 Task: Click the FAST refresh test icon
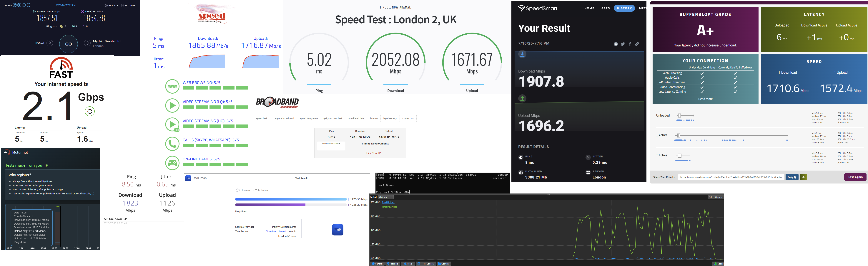click(90, 111)
